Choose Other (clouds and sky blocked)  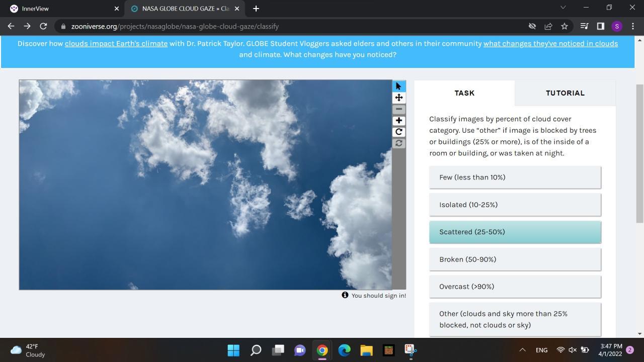tap(515, 319)
